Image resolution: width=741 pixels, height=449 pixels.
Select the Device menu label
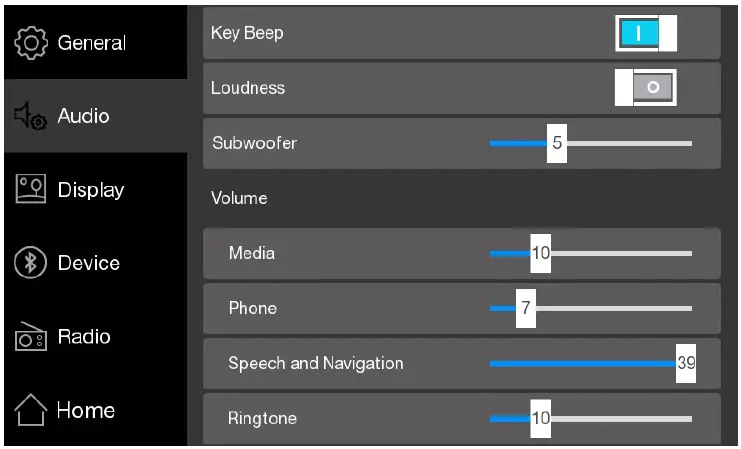(x=88, y=263)
